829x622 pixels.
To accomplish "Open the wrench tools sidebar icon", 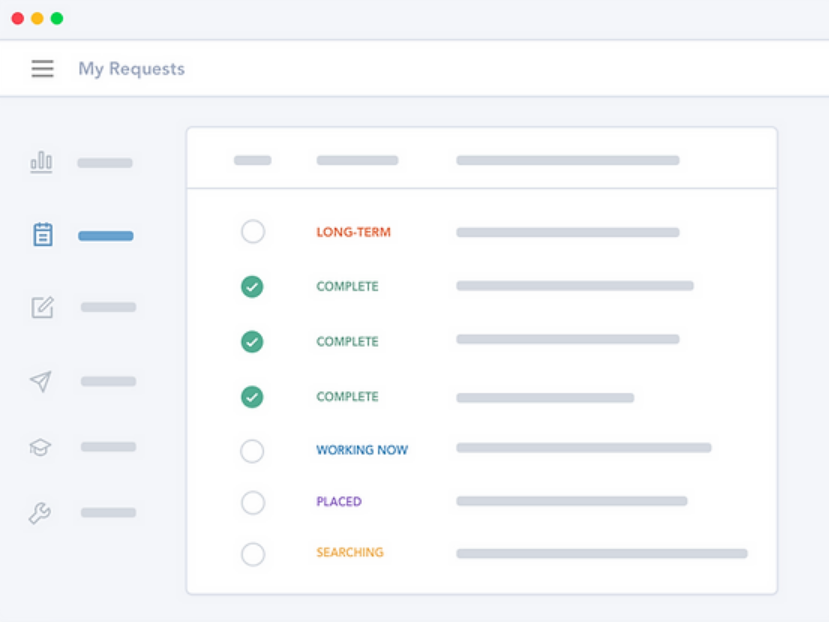I will click(40, 513).
